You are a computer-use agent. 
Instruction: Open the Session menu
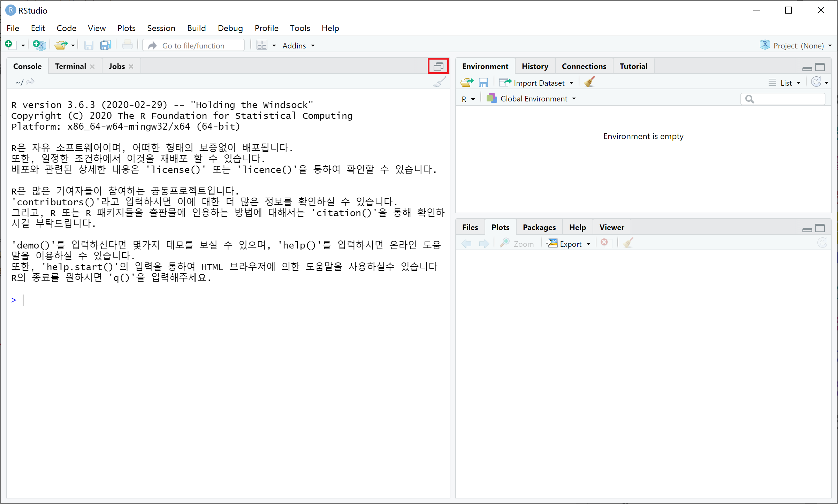161,28
